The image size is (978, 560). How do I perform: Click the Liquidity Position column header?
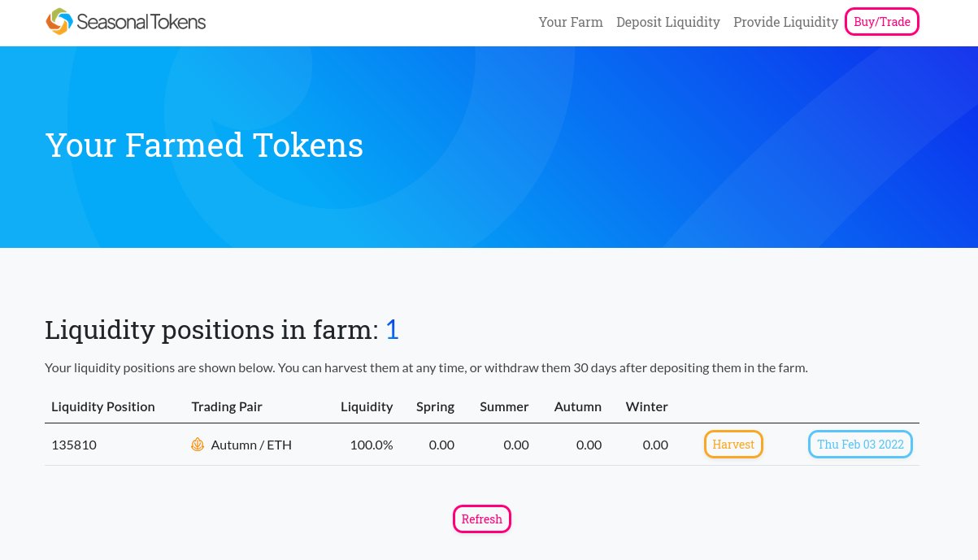pyautogui.click(x=103, y=406)
